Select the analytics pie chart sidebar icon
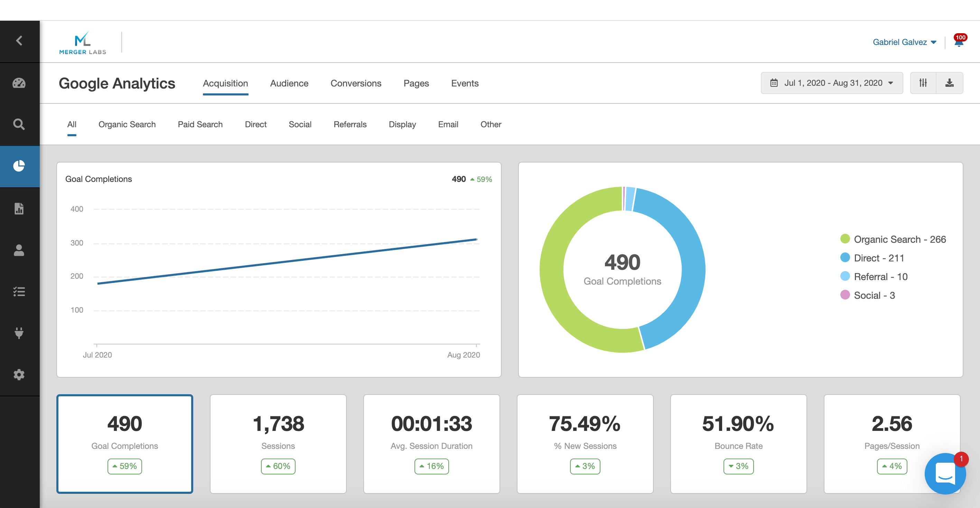 [19, 166]
